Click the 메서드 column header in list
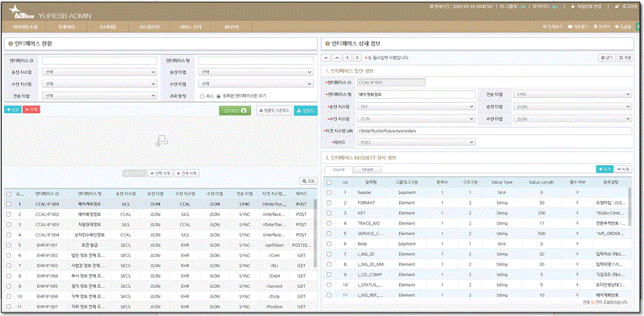Image resolution: width=644 pixels, height=316 pixels. coord(301,193)
